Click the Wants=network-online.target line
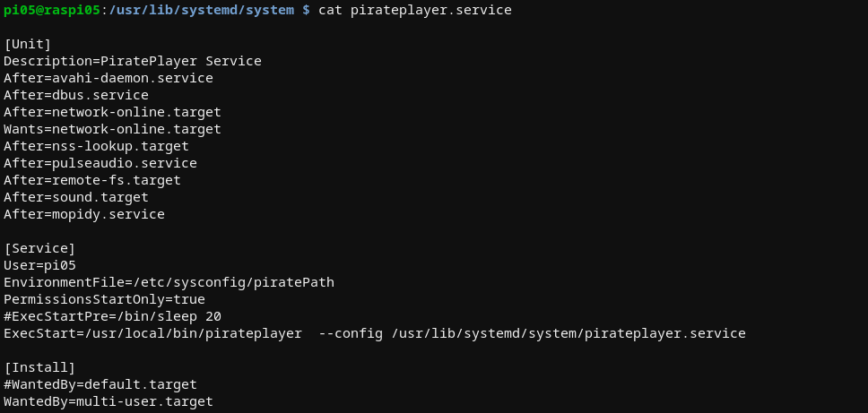The height and width of the screenshot is (413, 868). tap(112, 129)
